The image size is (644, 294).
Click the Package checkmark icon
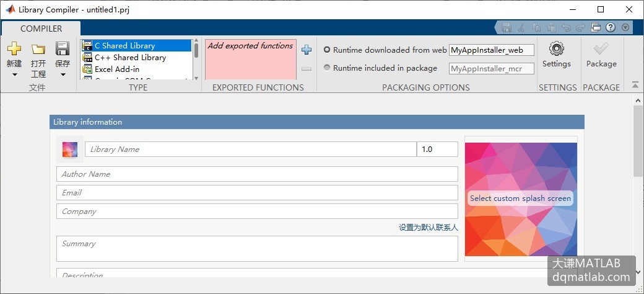pos(601,50)
